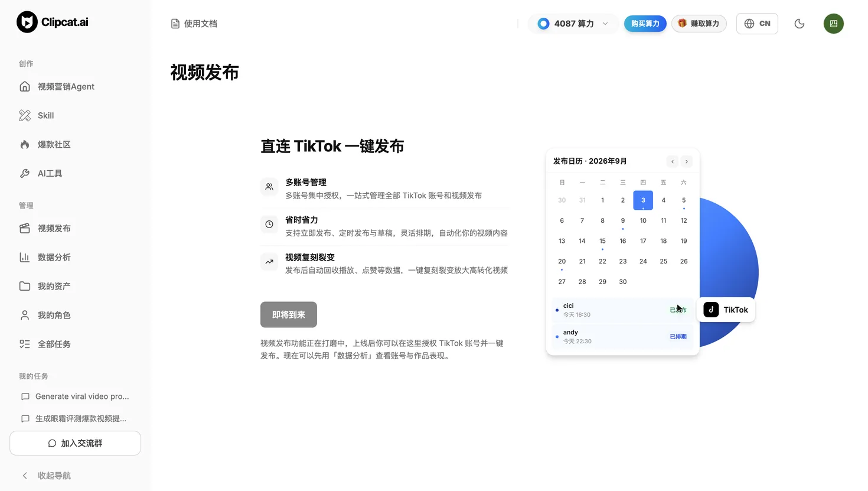Image resolution: width=868 pixels, height=491 pixels.
Task: Toggle dark mode with the moon icon
Action: pos(800,24)
